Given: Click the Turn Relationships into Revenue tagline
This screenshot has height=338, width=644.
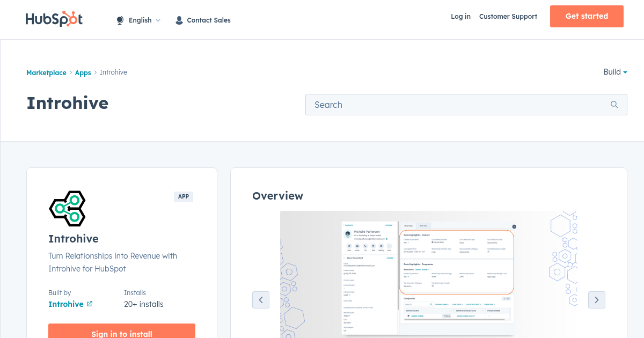Looking at the screenshot, I should 113,262.
